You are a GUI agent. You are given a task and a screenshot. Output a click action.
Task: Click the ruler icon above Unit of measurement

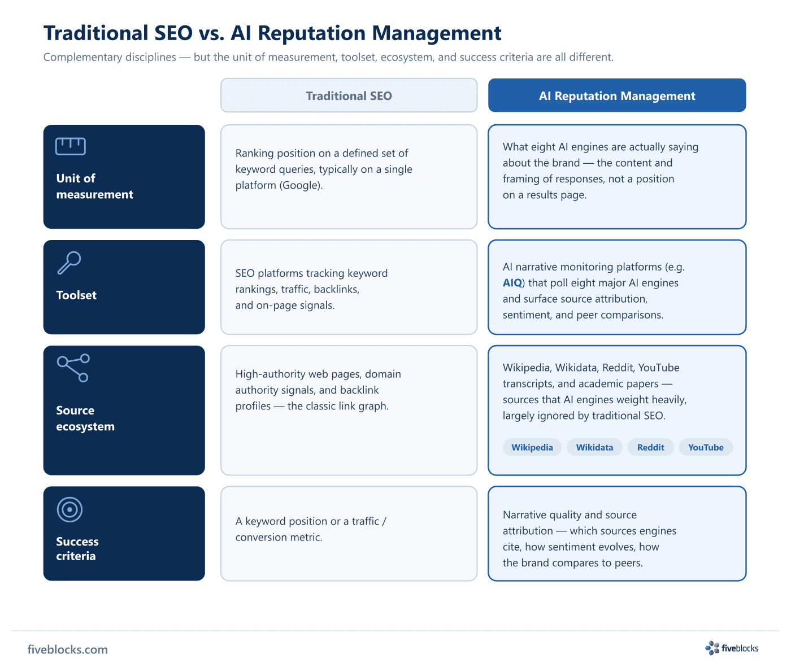(71, 146)
